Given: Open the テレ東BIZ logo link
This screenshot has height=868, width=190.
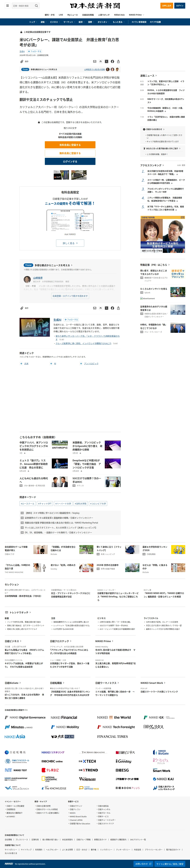Looking at the screenshot, I should (50, 770).
